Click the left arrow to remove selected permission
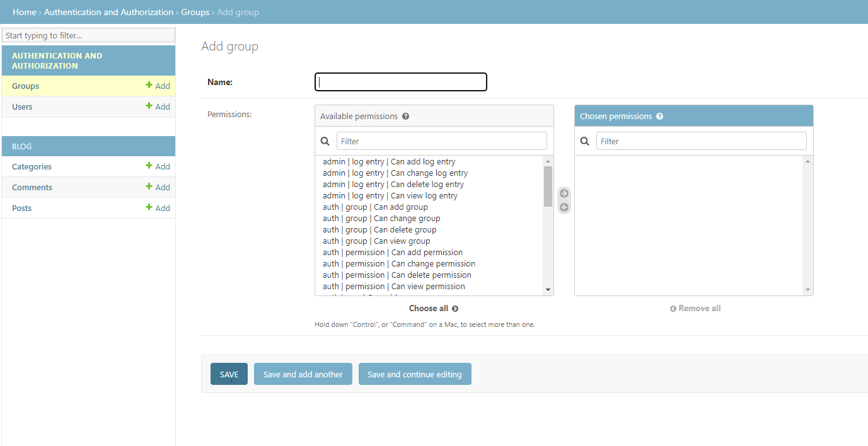The height and width of the screenshot is (446, 868). (564, 207)
